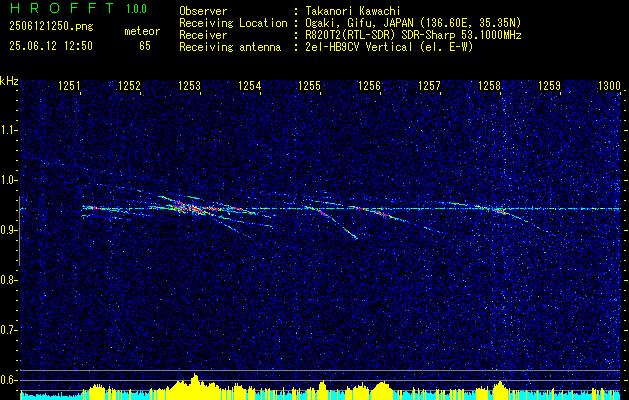The width and height of the screenshot is (629, 400).
Task: Click receiver text R820T2(RTL-SDR) SDR-Sharp 53.1000MHz
Action: point(413,35)
